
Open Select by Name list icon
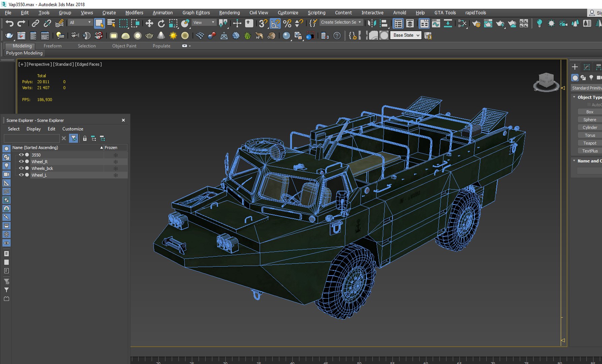click(x=111, y=23)
